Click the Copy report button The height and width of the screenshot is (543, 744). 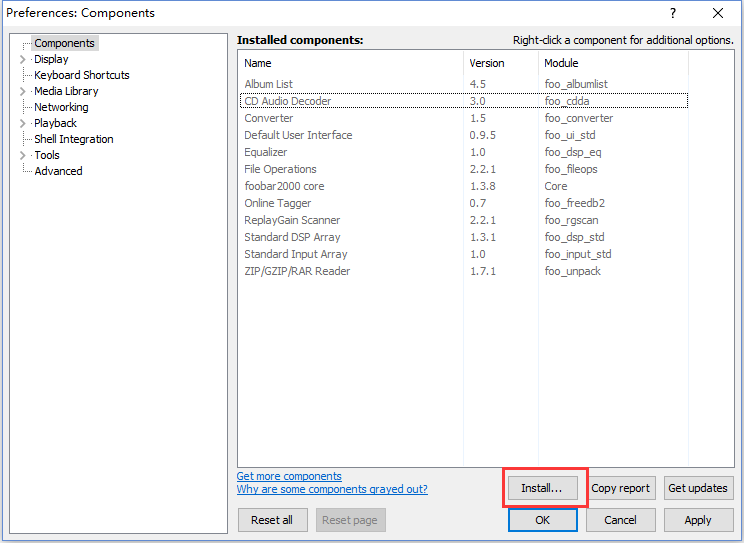click(x=621, y=488)
